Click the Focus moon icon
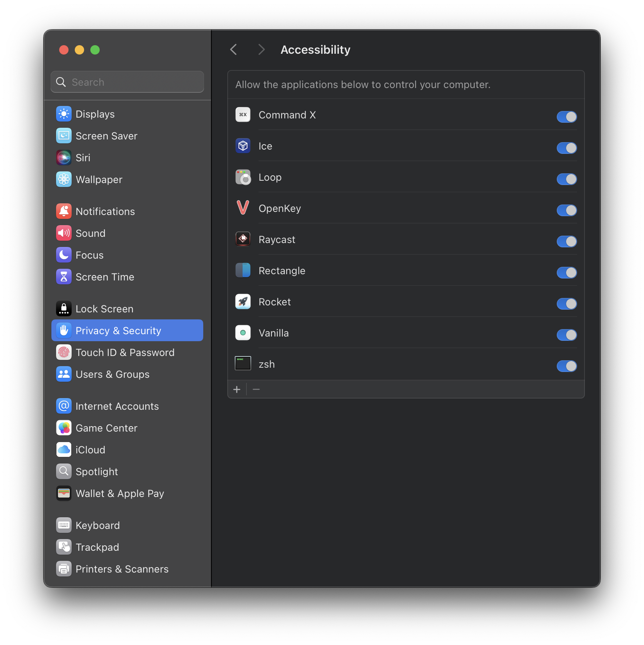Screen dimensions: 644x645 pos(64,255)
